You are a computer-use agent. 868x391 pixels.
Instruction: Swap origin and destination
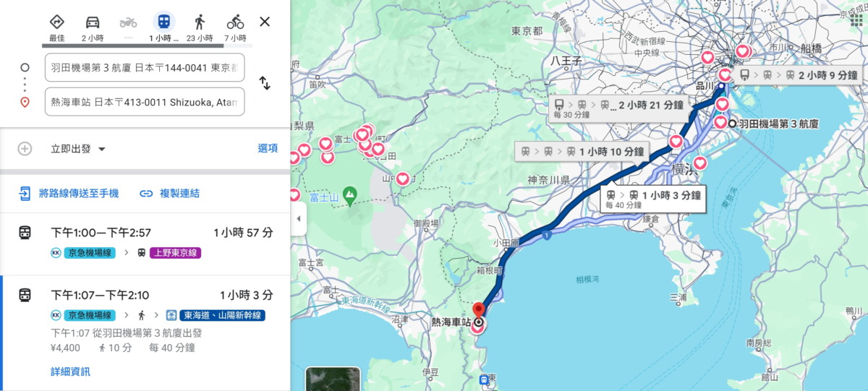[x=265, y=83]
